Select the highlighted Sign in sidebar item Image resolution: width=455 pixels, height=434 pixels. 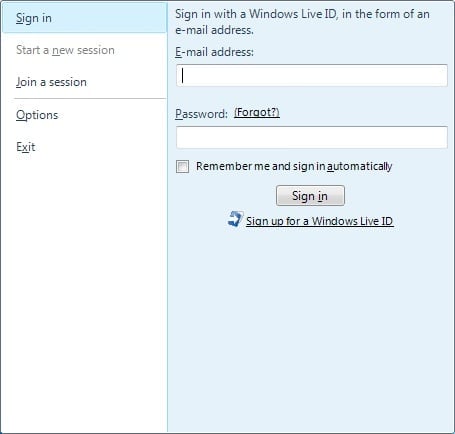click(84, 18)
